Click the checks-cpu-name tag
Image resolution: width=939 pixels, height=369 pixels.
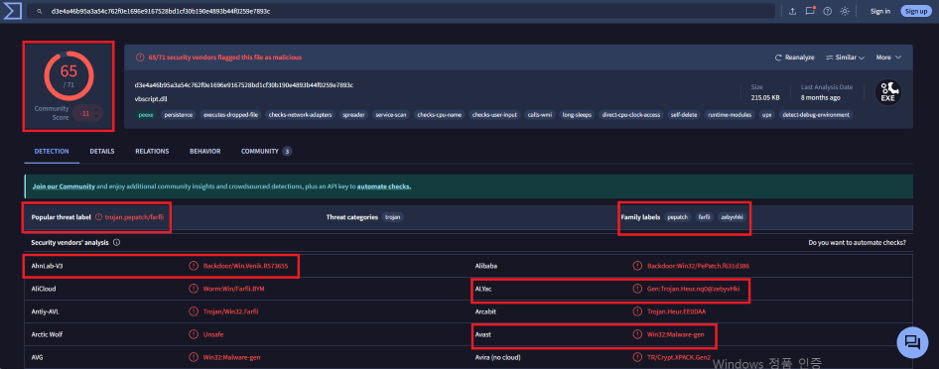tap(440, 114)
